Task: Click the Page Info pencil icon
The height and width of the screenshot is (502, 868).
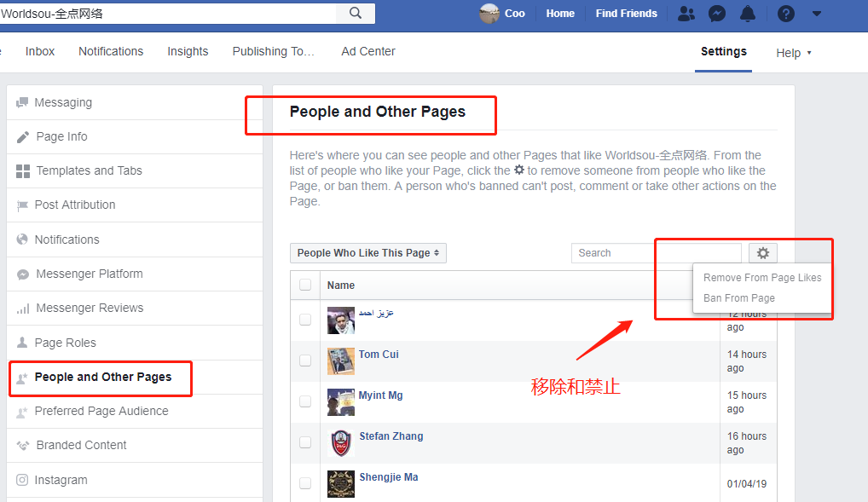Action: [x=23, y=136]
